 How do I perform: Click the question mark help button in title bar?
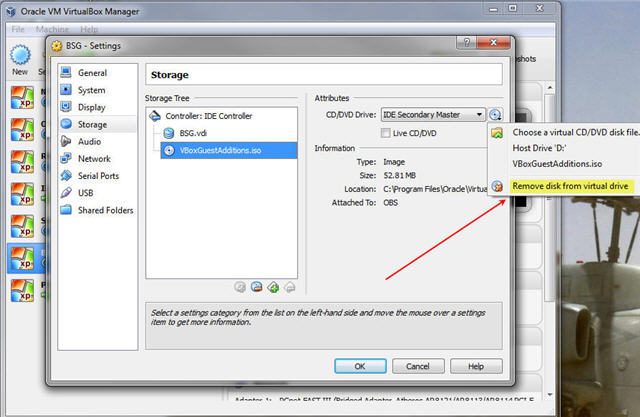[x=467, y=42]
